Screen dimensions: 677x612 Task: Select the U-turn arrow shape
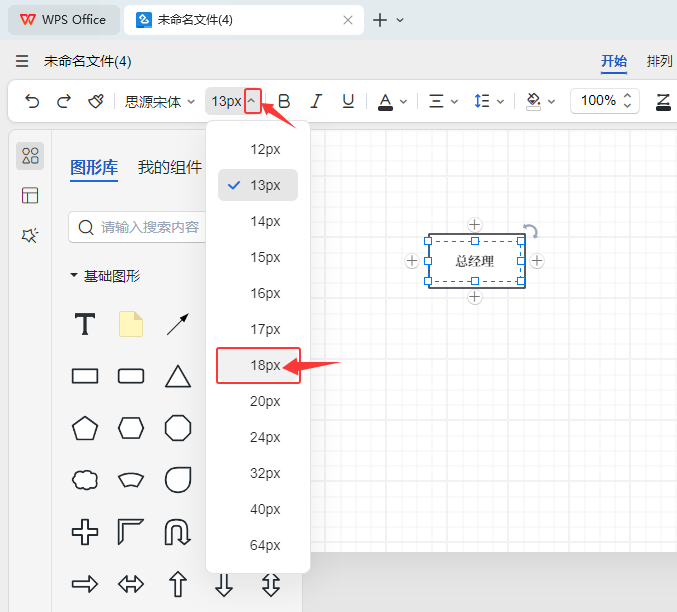177,532
